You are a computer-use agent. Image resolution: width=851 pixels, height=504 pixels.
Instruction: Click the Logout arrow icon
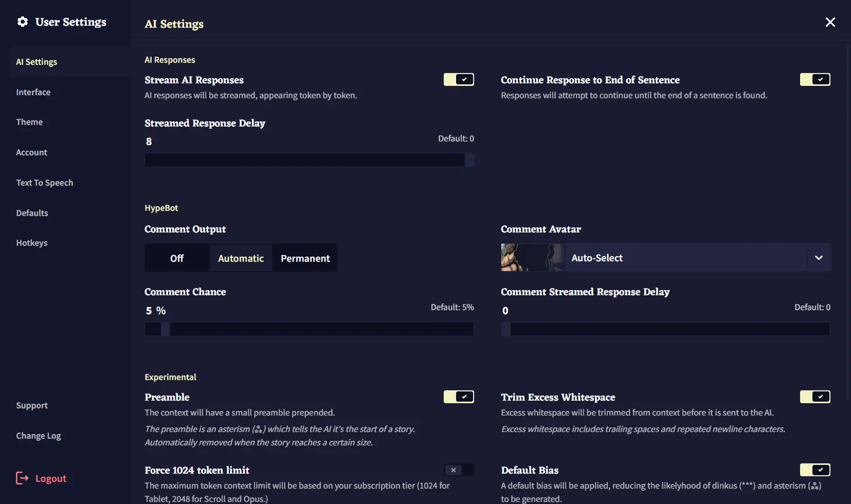22,478
